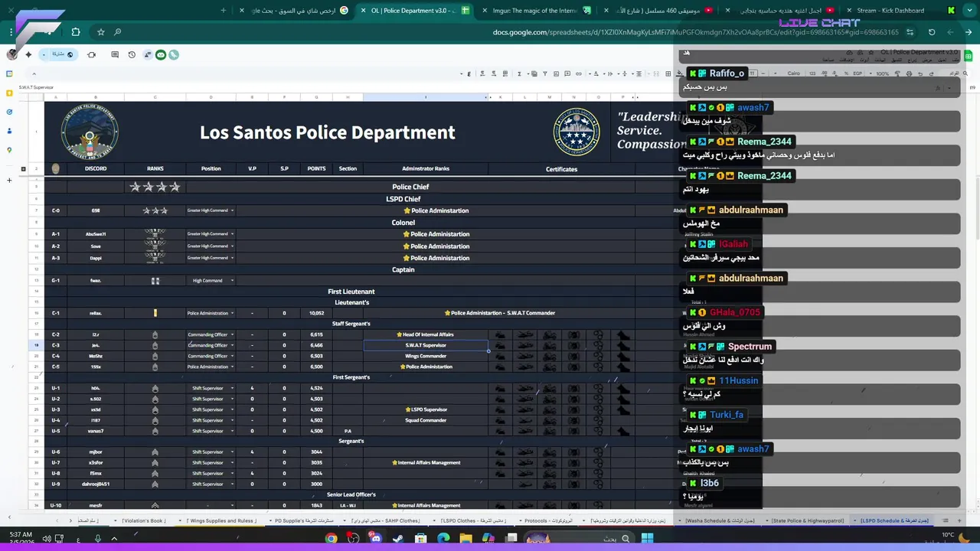Image resolution: width=980 pixels, height=551 pixels.
Task: Open the share button dropdown arrow
Action: point(44,54)
